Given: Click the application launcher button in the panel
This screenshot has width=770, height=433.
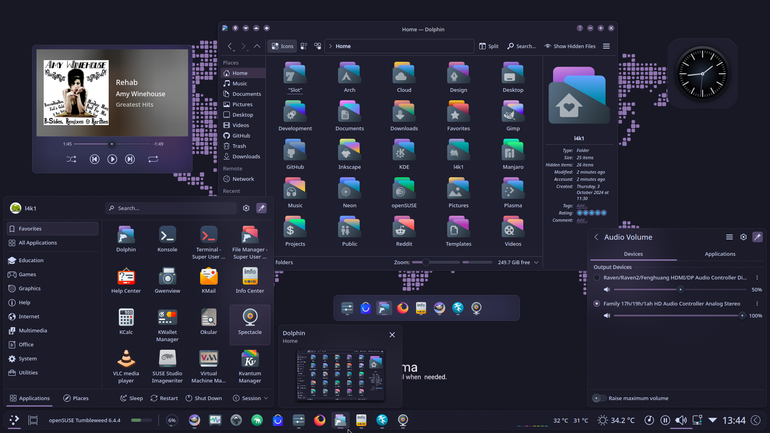Looking at the screenshot, I should tap(14, 420).
